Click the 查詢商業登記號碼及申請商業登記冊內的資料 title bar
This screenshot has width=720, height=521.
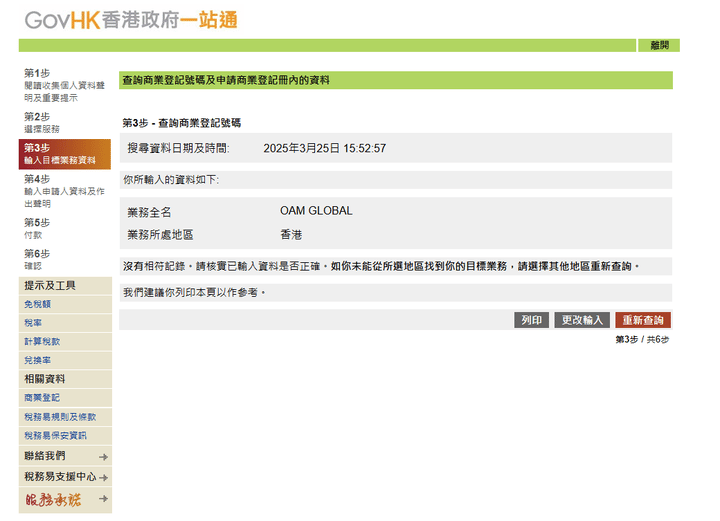tap(396, 80)
